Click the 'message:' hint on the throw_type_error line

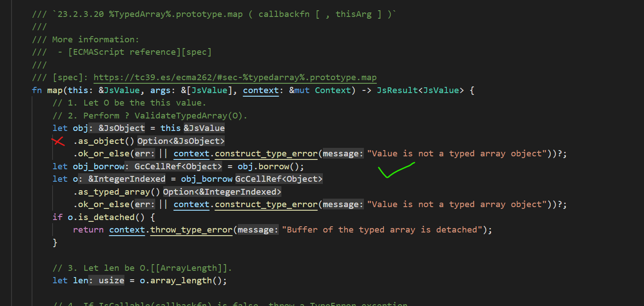[x=258, y=230]
